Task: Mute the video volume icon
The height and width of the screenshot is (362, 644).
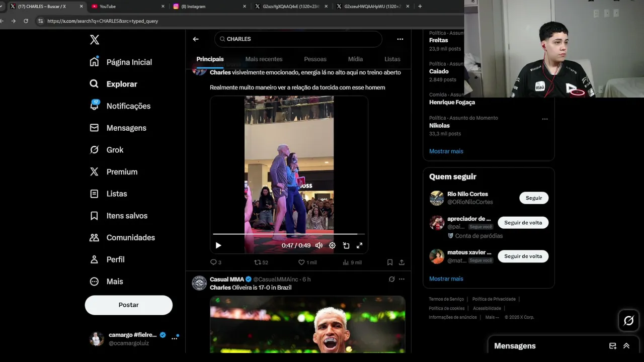Action: 319,245
